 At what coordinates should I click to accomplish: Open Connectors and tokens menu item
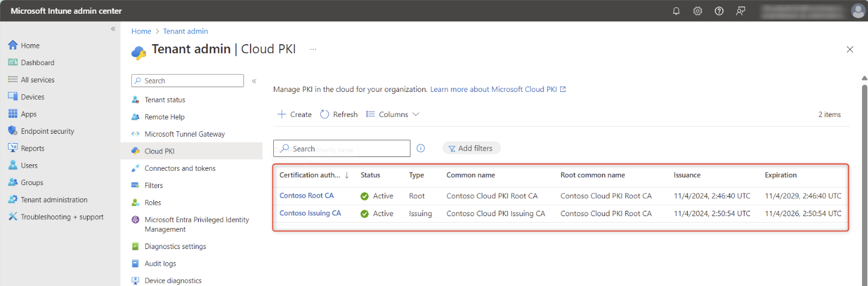click(180, 168)
